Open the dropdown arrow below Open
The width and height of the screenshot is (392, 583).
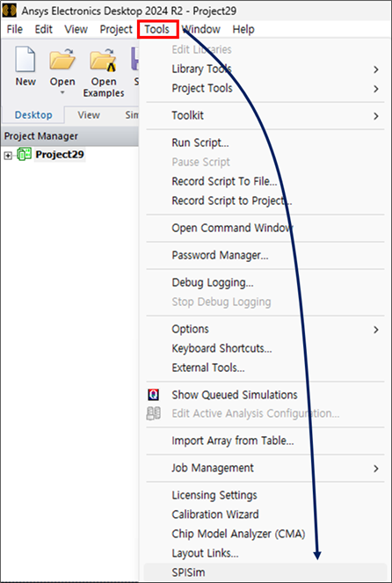point(62,92)
